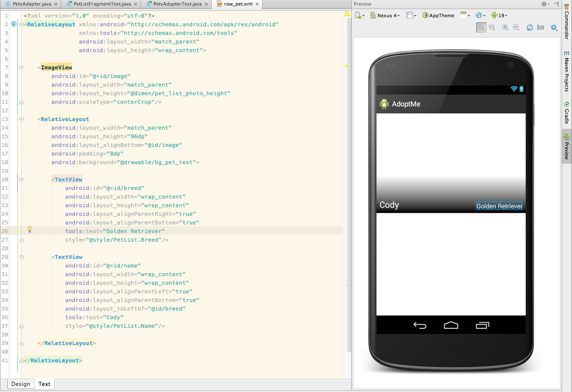The height and width of the screenshot is (392, 572).
Task: Click the Zoom to Fit preview icon
Action: pyautogui.click(x=481, y=28)
